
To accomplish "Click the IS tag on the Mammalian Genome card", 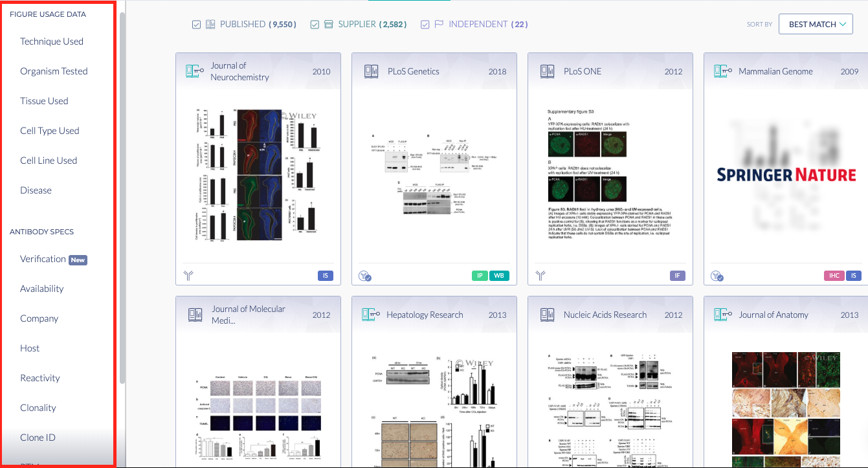I will 854,276.
